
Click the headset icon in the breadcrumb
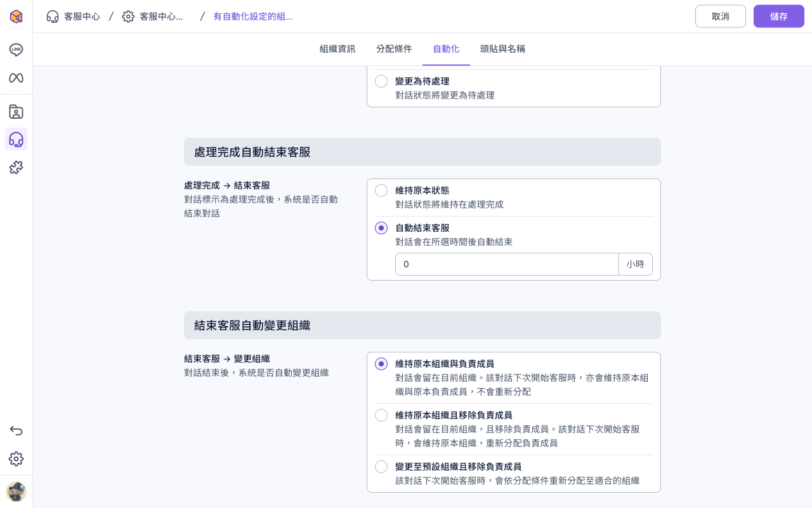[53, 17]
